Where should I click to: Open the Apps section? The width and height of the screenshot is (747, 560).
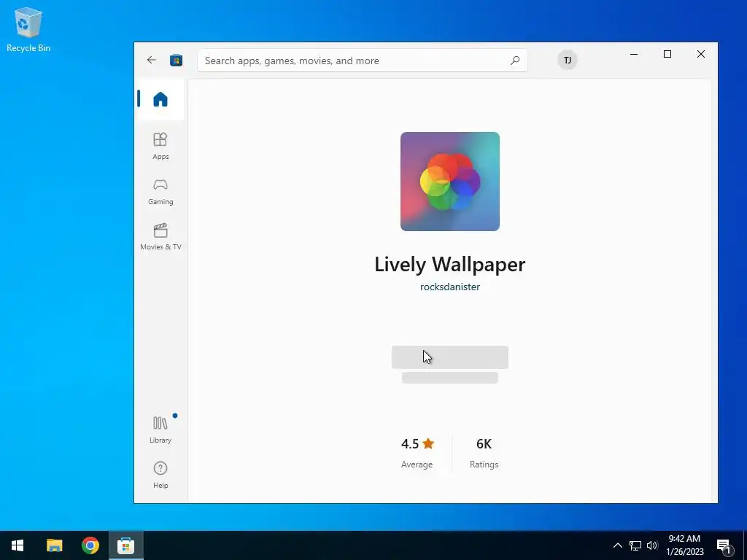click(160, 146)
